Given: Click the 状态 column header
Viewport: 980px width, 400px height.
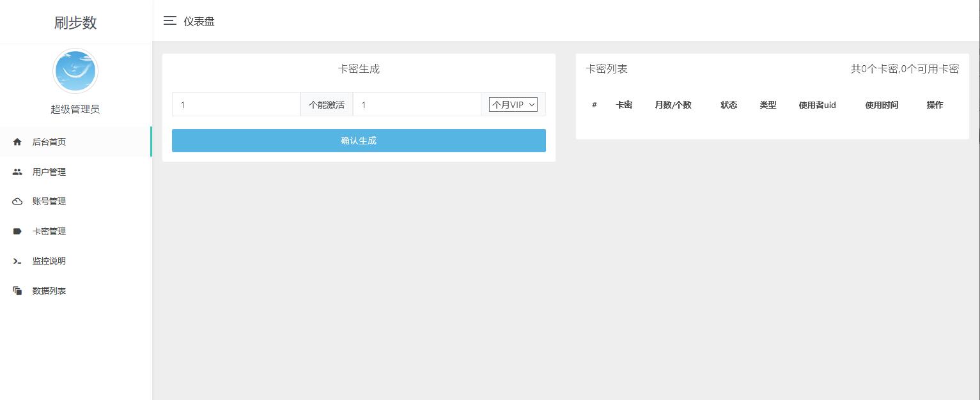Looking at the screenshot, I should [729, 105].
